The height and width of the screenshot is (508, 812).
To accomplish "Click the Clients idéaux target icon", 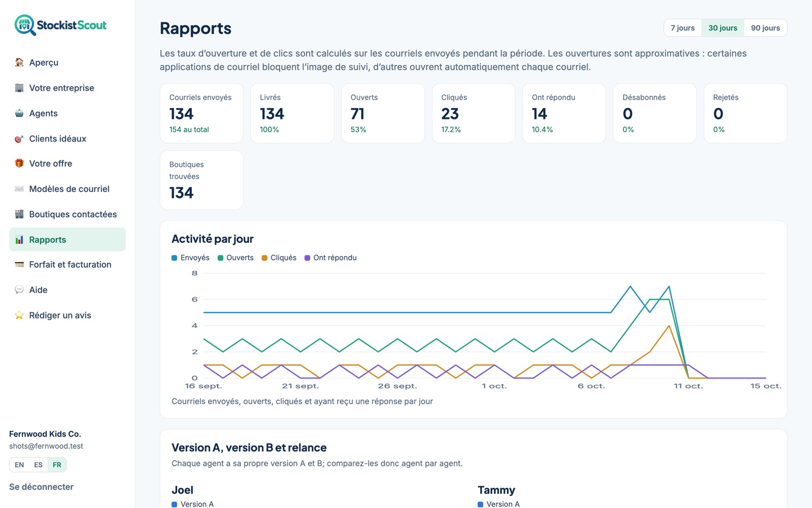I will coord(19,139).
